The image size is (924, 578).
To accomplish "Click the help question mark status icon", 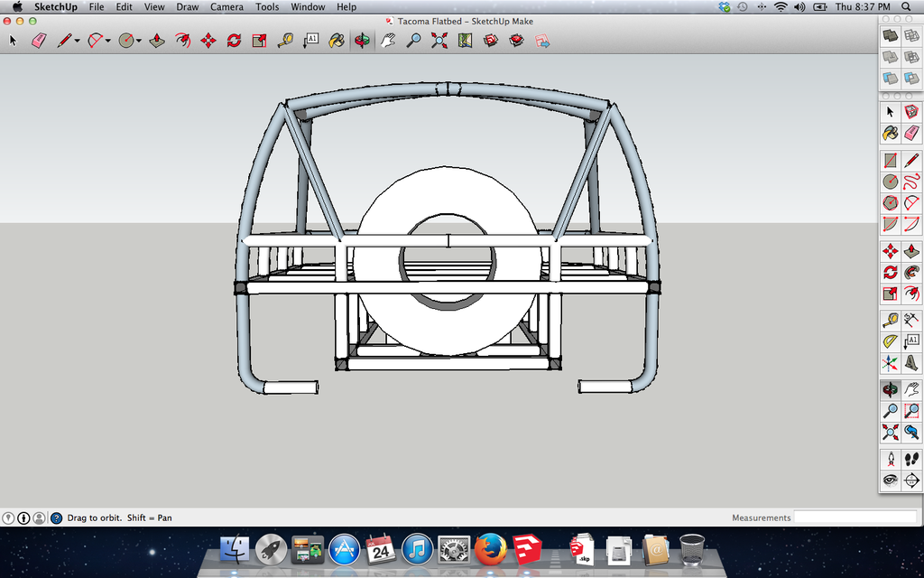I will tap(57, 517).
